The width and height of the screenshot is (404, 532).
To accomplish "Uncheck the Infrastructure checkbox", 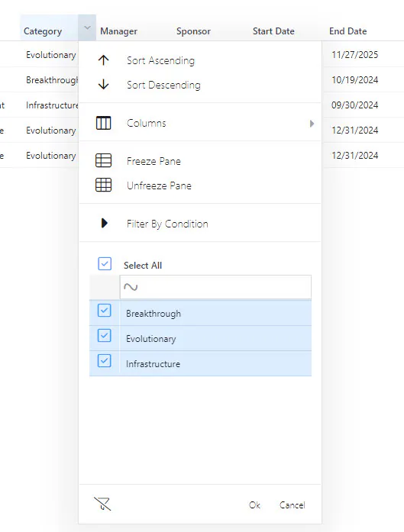I will click(104, 360).
